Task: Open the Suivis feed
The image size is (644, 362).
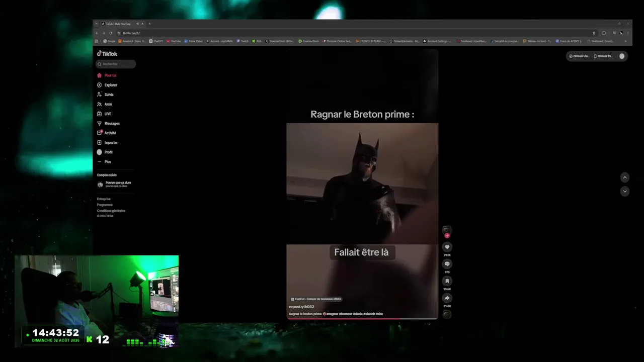Action: click(x=105, y=95)
